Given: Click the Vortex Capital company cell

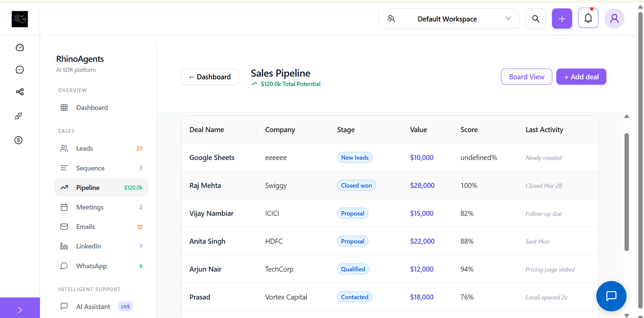Looking at the screenshot, I should [x=286, y=297].
